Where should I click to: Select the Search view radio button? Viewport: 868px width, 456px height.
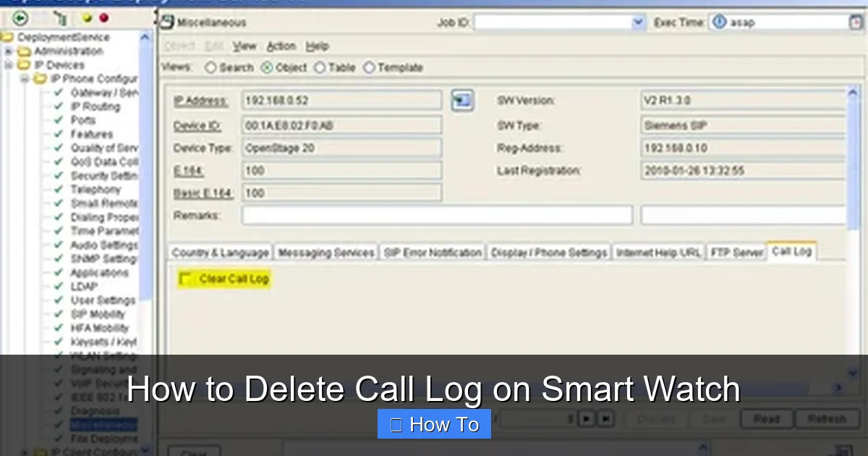point(211,67)
